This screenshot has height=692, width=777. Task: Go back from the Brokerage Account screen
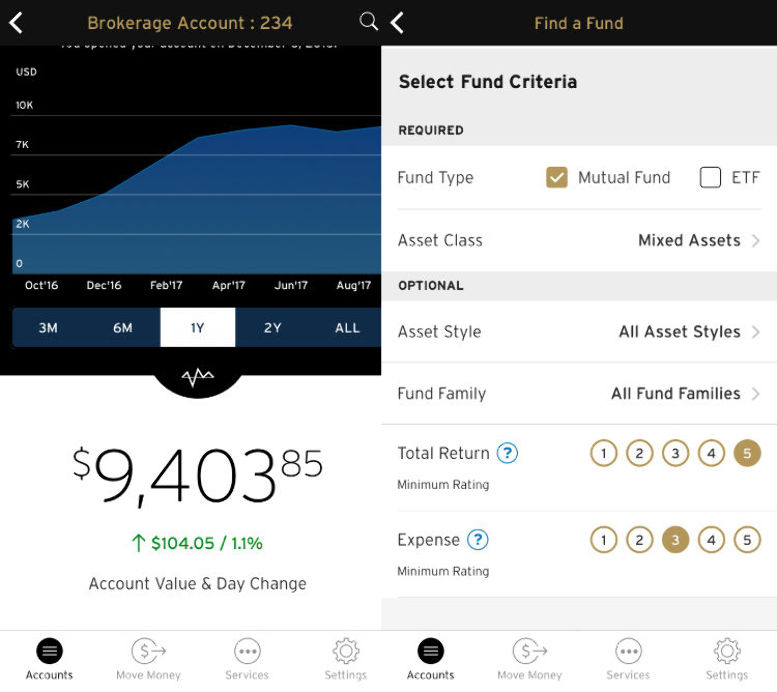[16, 23]
